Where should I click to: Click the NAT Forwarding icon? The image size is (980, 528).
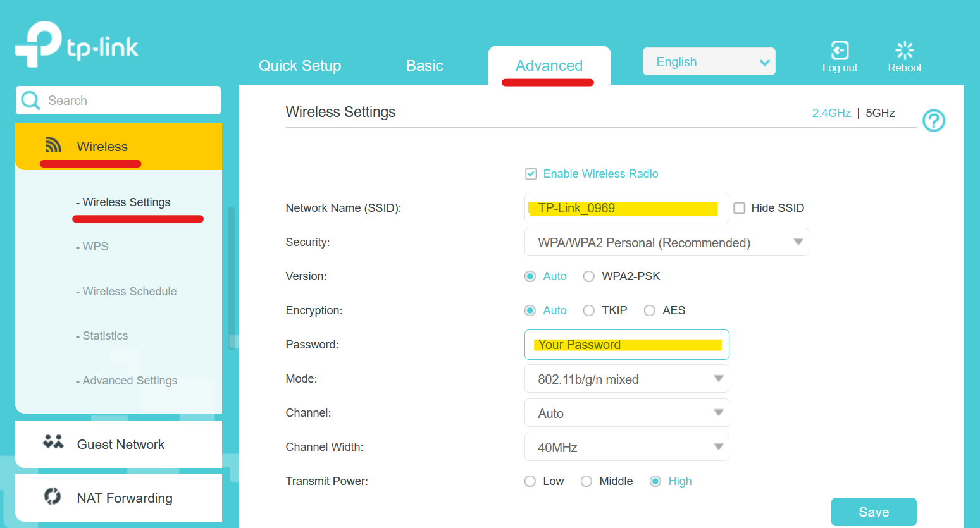tap(54, 498)
